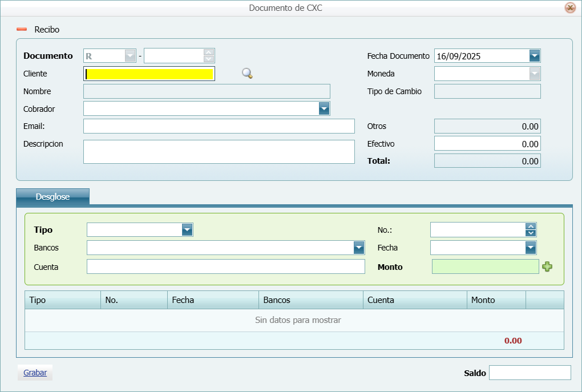582x392 pixels.
Task: Click the Efectivo amount field
Action: pyautogui.click(x=487, y=144)
